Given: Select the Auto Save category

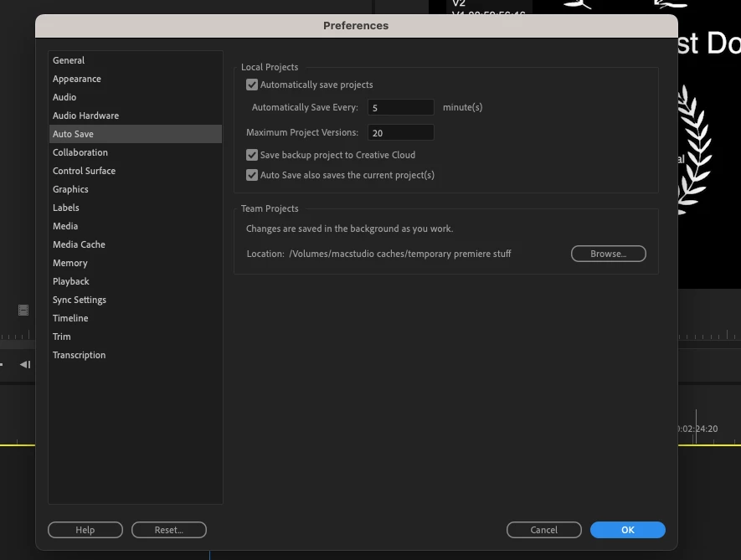Looking at the screenshot, I should [x=136, y=134].
